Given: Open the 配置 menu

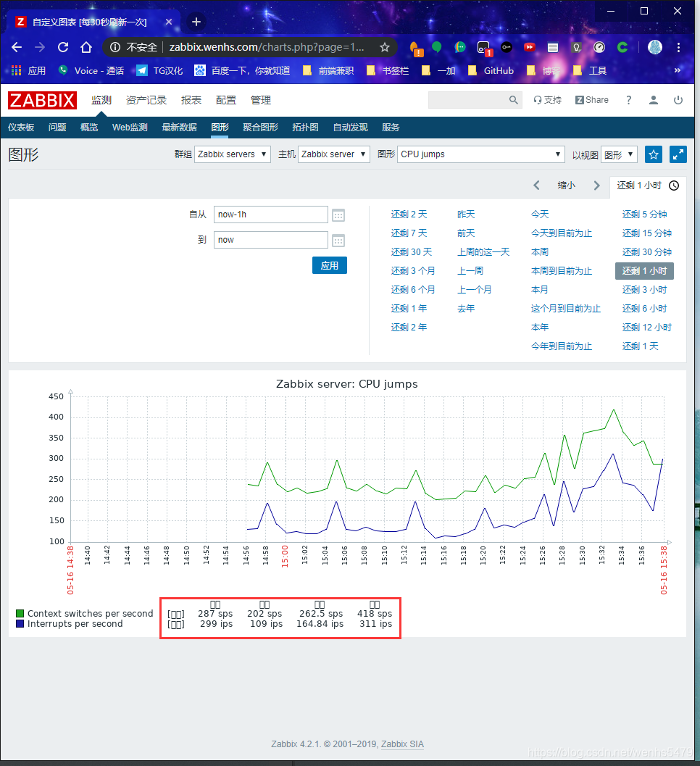Looking at the screenshot, I should pyautogui.click(x=226, y=100).
